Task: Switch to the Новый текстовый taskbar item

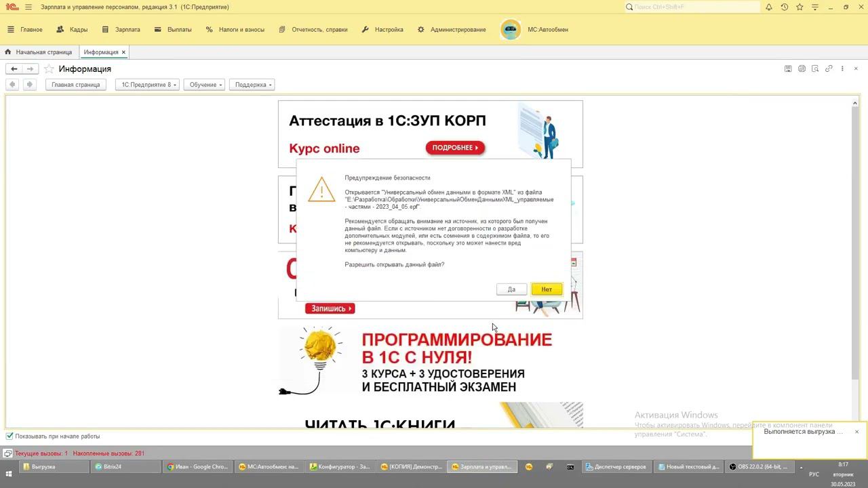Action: click(688, 467)
